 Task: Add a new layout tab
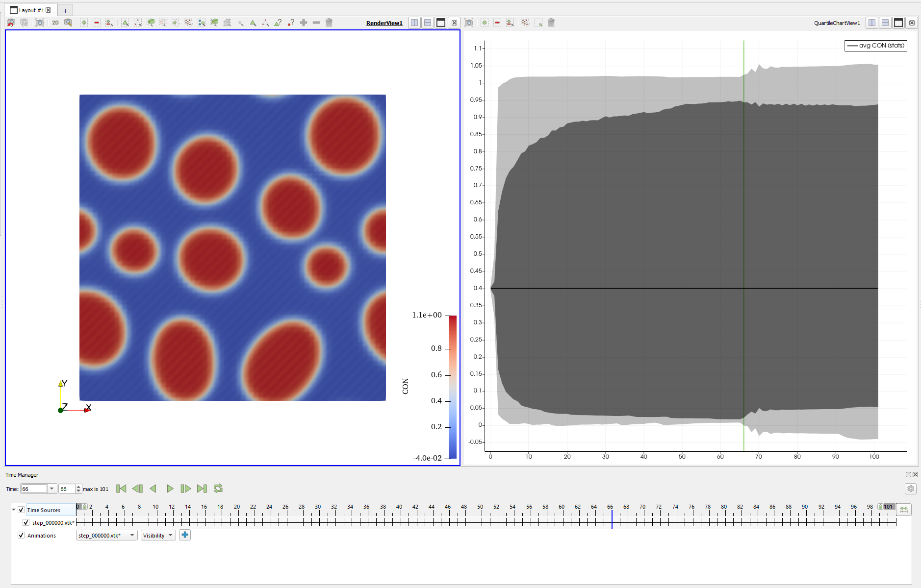(65, 10)
